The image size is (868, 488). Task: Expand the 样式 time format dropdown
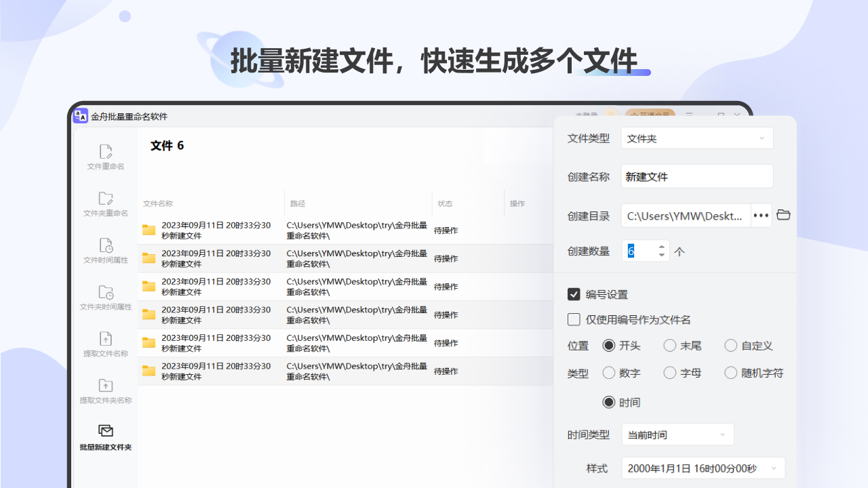point(703,468)
